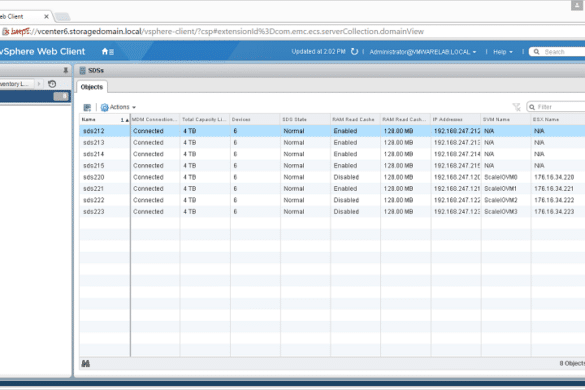
Task: Click the 8 Objects count label
Action: pyautogui.click(x=572, y=363)
